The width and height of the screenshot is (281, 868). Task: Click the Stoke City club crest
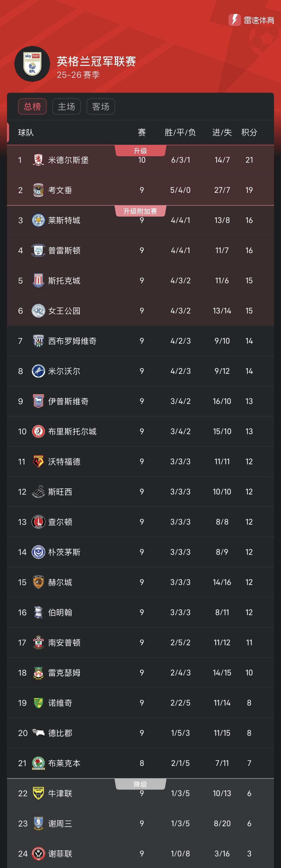click(x=38, y=281)
